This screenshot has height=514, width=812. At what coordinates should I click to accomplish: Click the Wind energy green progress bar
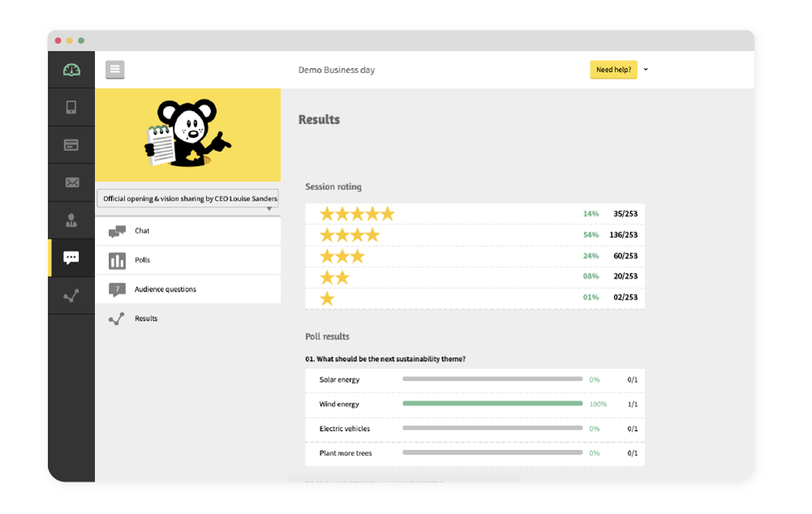(x=493, y=404)
